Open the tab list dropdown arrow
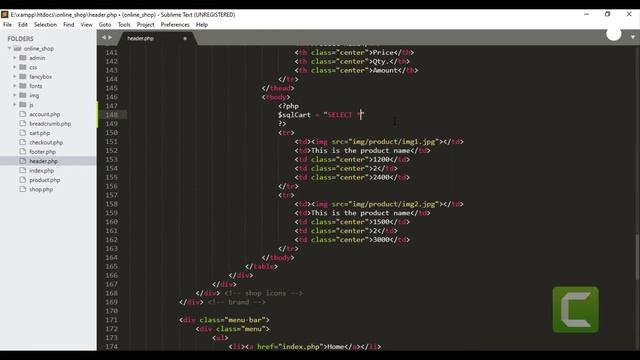Viewport: 640px width, 360px height. (x=633, y=37)
